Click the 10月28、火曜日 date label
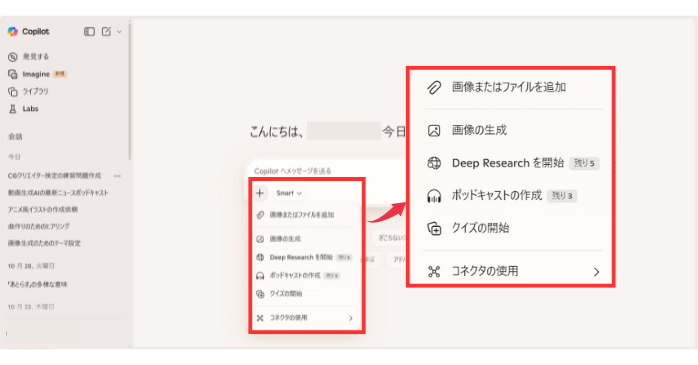Screen dimensions: 698x365 (x=31, y=266)
